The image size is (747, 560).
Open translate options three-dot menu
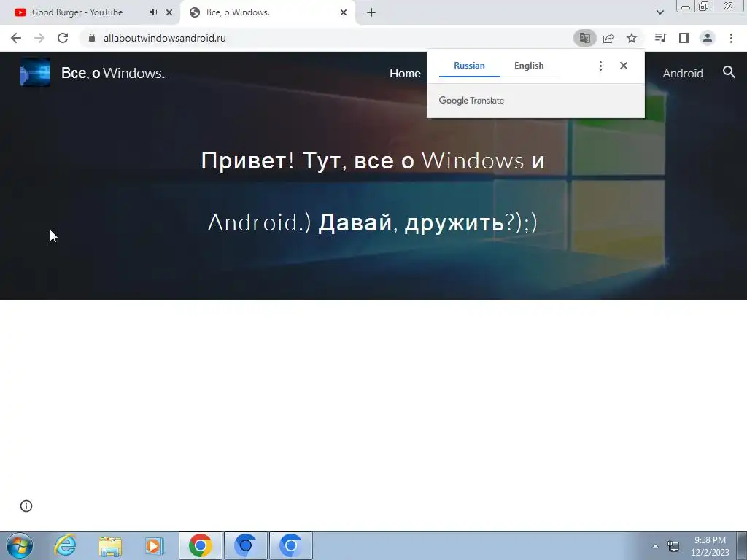click(600, 66)
